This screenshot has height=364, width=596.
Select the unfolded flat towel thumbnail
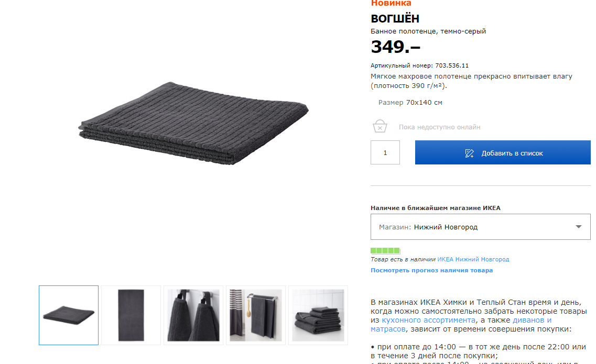coord(131,315)
